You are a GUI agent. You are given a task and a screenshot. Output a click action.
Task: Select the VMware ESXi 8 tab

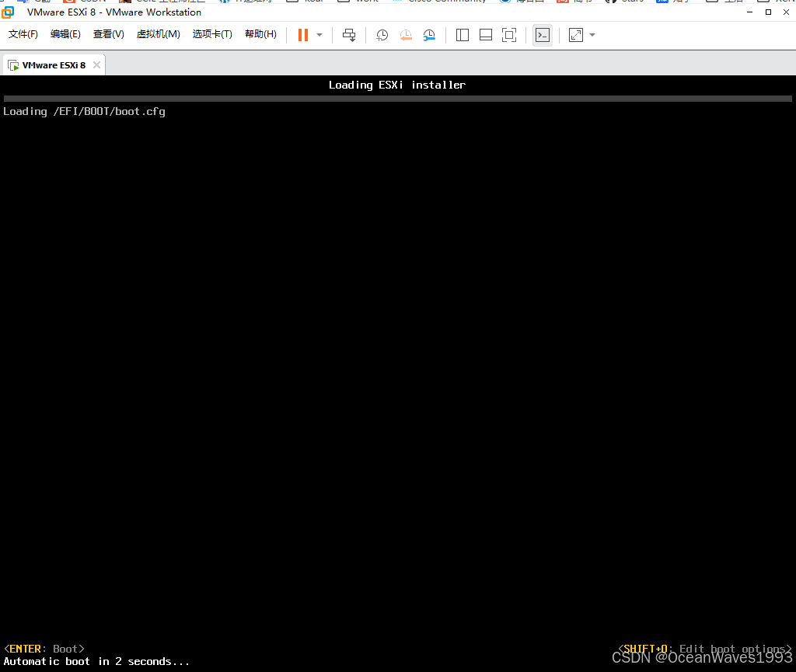[x=54, y=65]
